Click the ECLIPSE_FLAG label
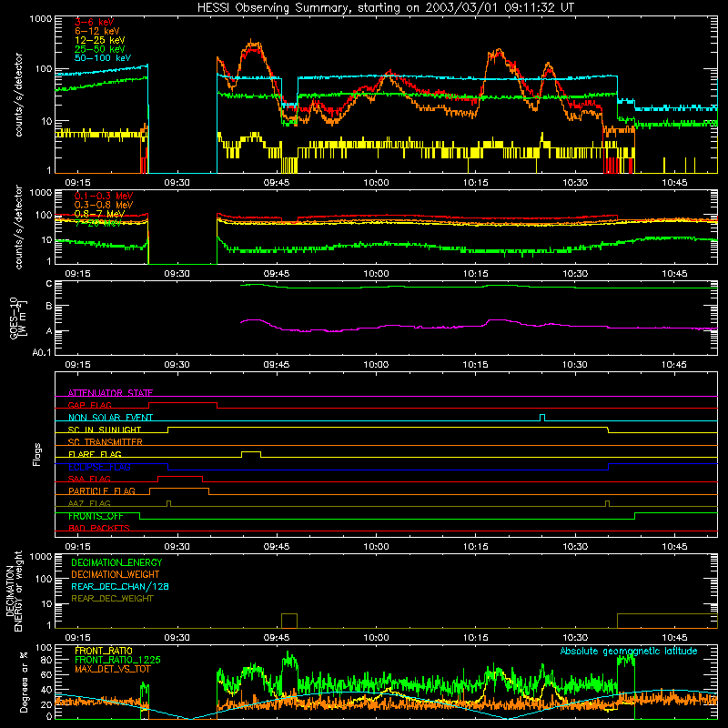728x728 pixels. coord(99,467)
